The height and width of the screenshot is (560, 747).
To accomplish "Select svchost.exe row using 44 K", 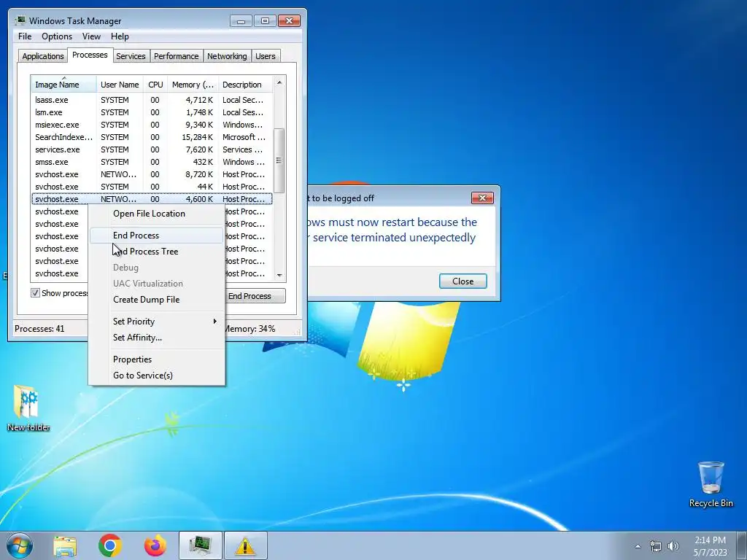I will point(152,187).
